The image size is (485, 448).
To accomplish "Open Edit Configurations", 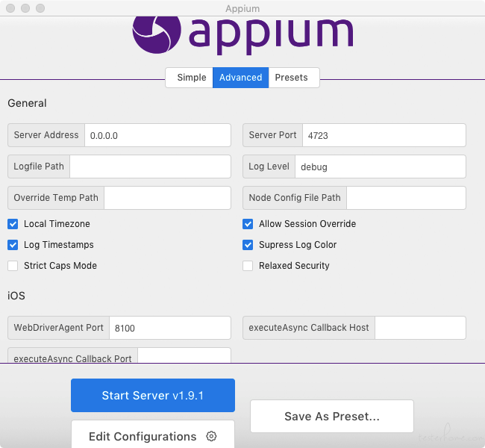I will 153,434.
